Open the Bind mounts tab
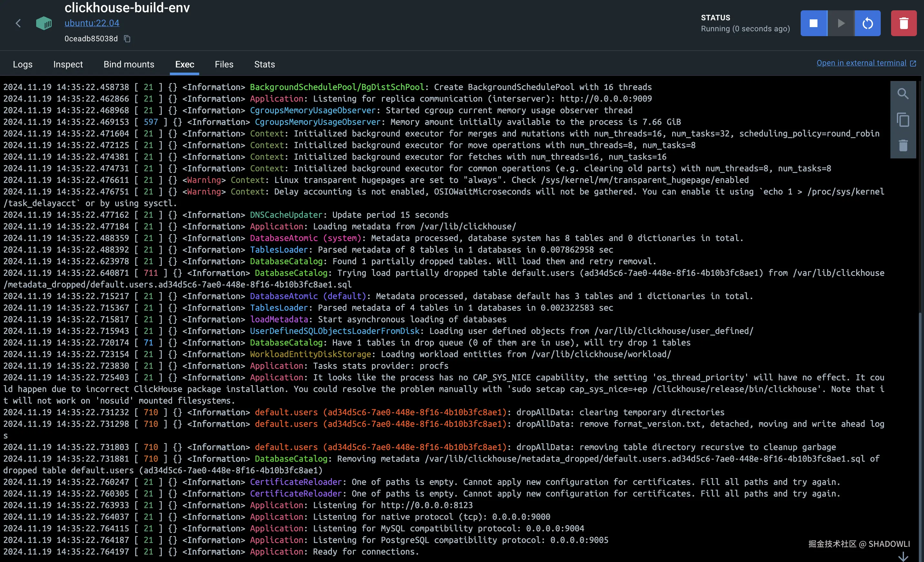924x562 pixels. point(128,65)
